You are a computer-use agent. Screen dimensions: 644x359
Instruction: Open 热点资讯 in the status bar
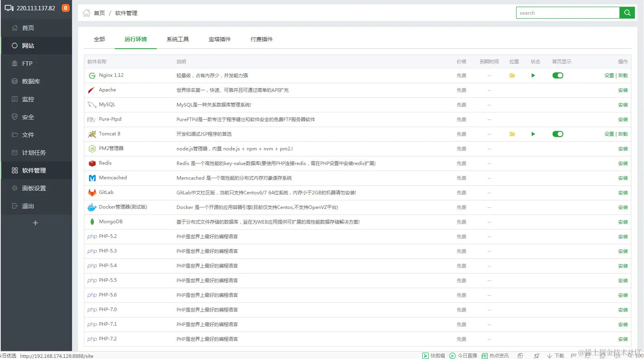pyautogui.click(x=495, y=356)
